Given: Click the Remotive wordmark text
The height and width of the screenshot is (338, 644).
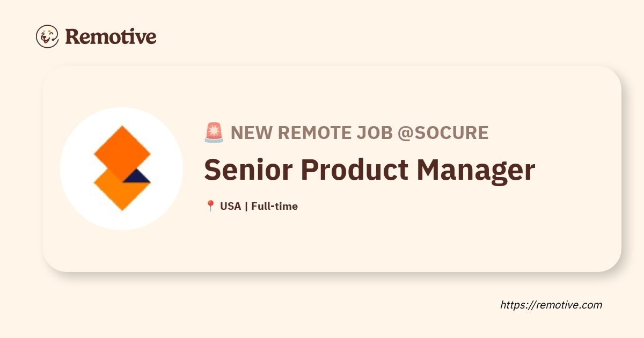Looking at the screenshot, I should click(x=111, y=36).
